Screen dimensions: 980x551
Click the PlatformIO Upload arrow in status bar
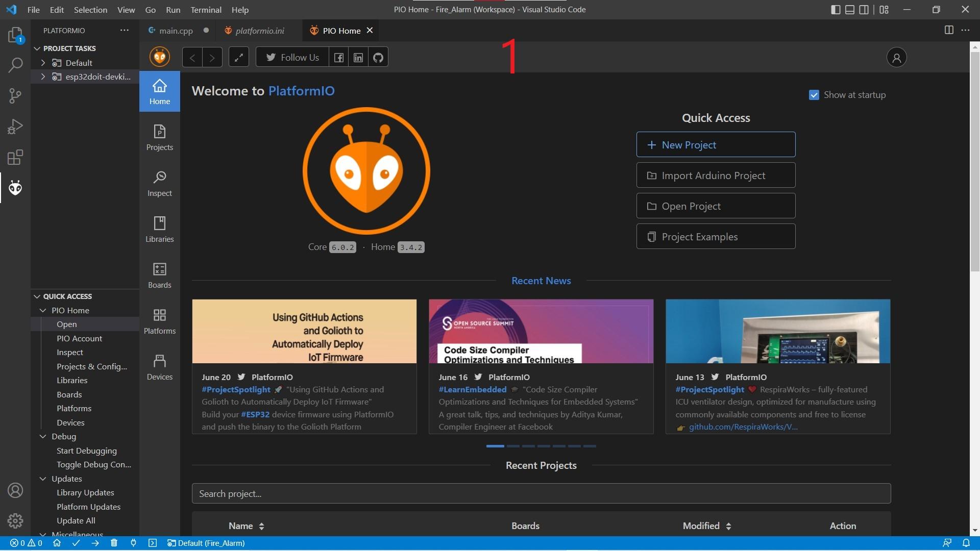(x=95, y=543)
